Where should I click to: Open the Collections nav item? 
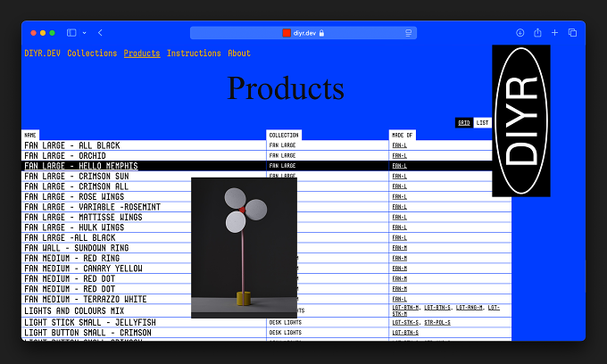pyautogui.click(x=92, y=54)
